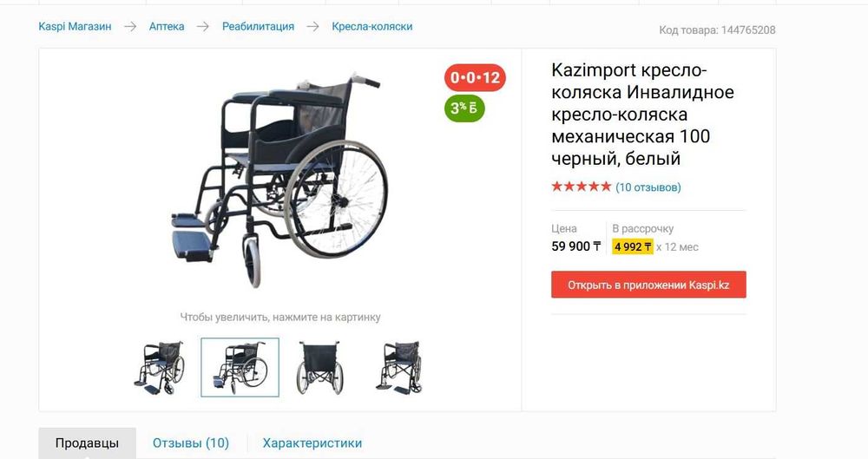Click the red 0-0-12 installment badge

click(x=475, y=77)
